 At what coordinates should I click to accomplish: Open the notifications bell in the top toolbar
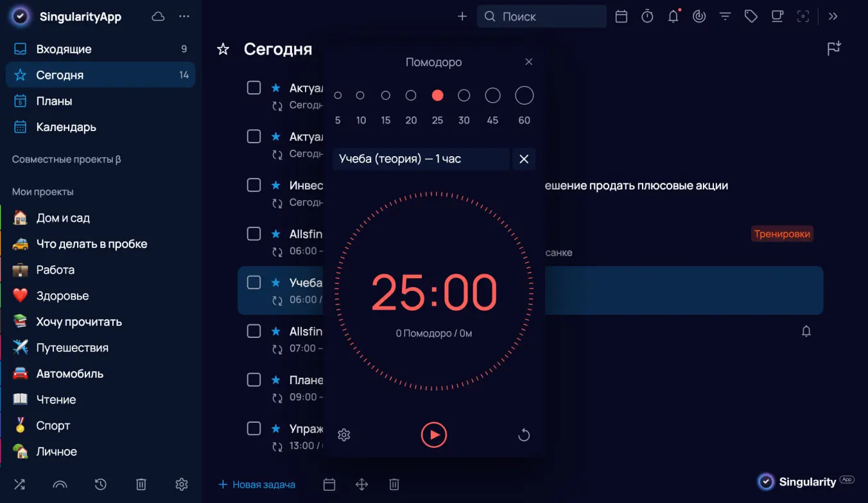673,16
